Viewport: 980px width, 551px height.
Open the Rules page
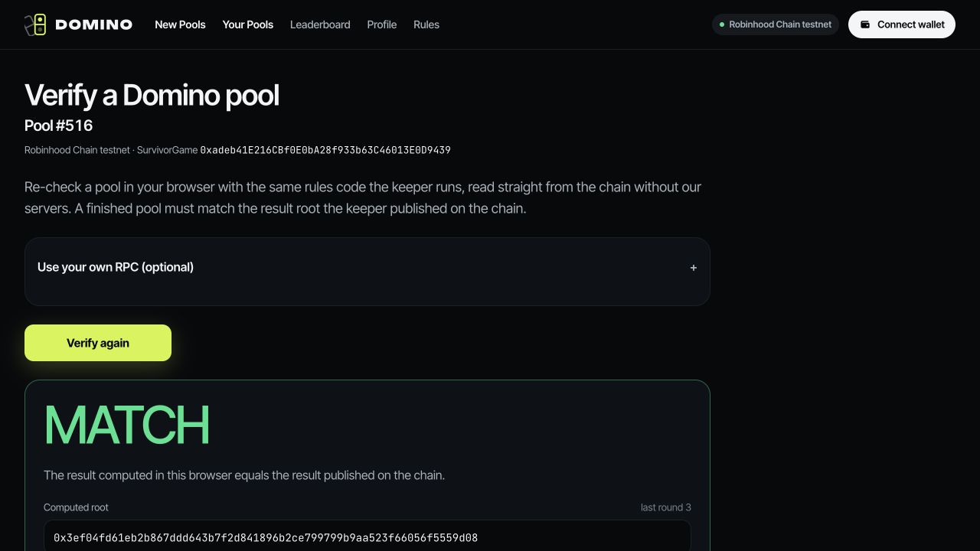pos(426,24)
